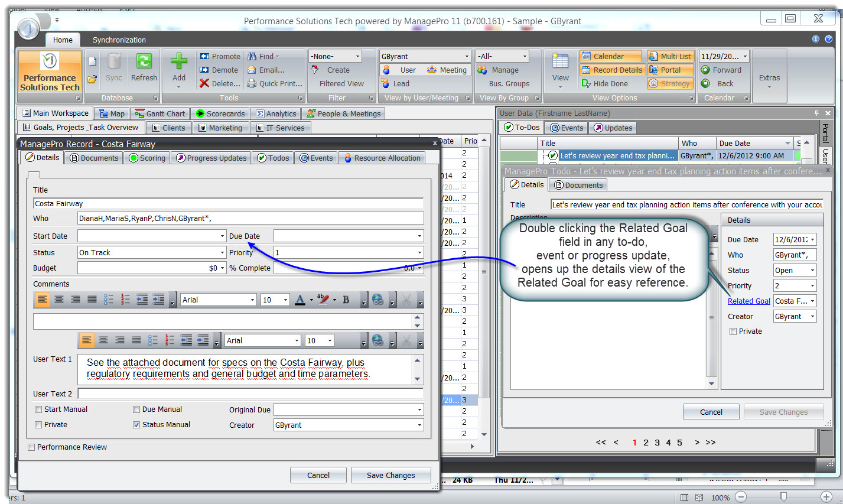The height and width of the screenshot is (504, 843).
Task: Click bullet list icon in Comments toolbar
Action: (109, 300)
